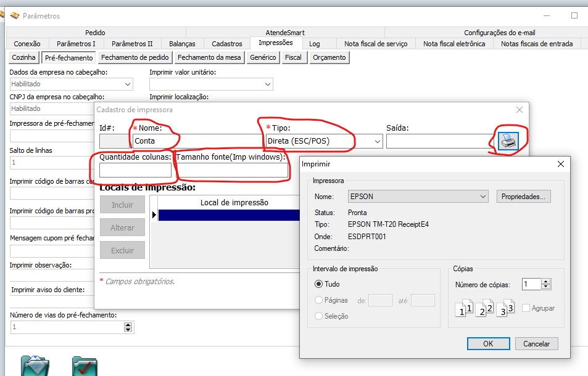Select the Genérico sub-tab
This screenshot has width=588, height=376.
(263, 57)
